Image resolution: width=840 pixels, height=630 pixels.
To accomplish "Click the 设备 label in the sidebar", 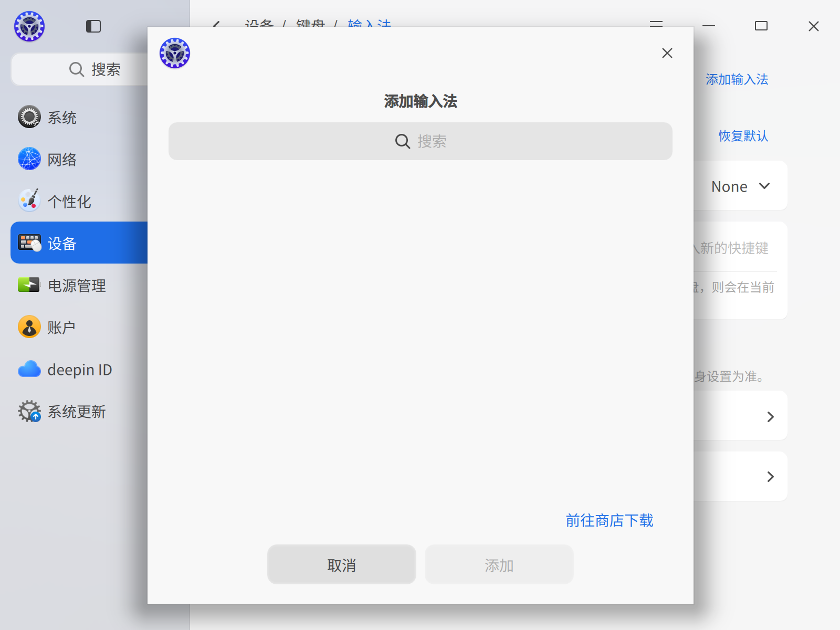I will 62,243.
